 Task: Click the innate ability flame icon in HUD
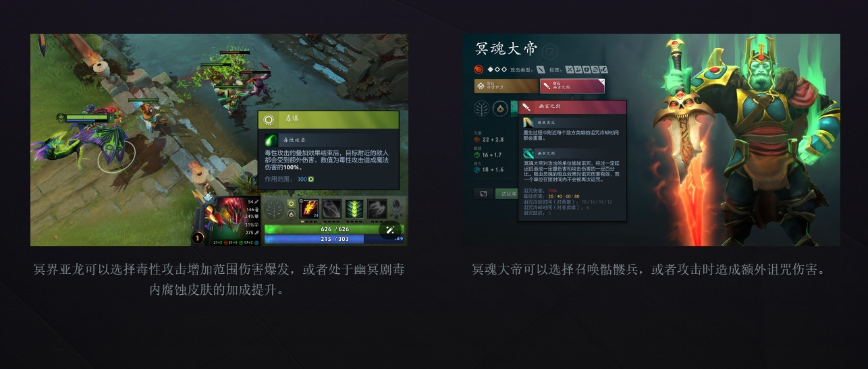(292, 215)
